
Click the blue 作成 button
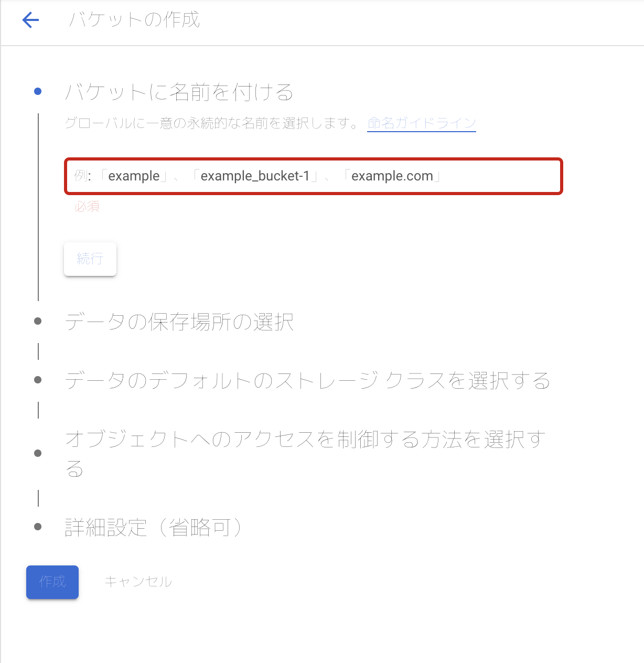click(52, 582)
